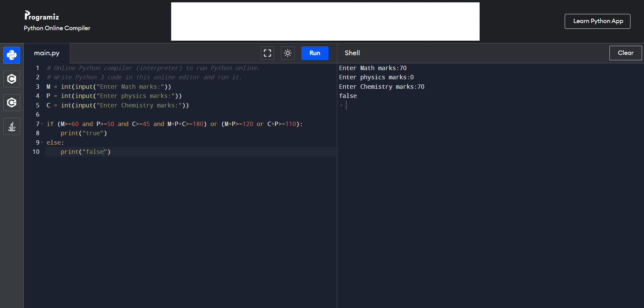
Task: Place cursor on empty line 6
Action: pyautogui.click(x=136, y=115)
